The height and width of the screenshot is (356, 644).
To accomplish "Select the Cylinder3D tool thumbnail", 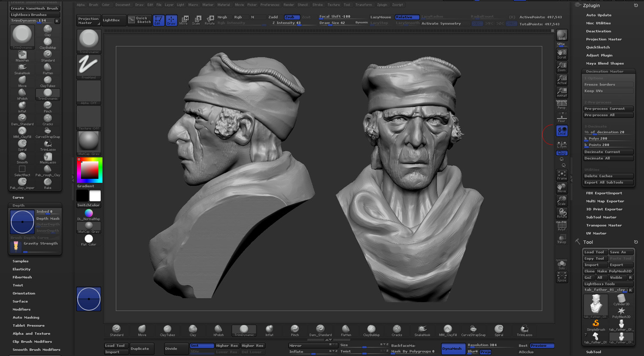I will click(621, 299).
